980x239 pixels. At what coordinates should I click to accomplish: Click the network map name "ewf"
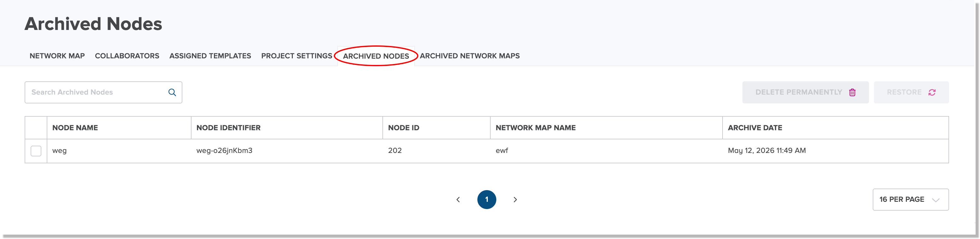click(x=502, y=150)
